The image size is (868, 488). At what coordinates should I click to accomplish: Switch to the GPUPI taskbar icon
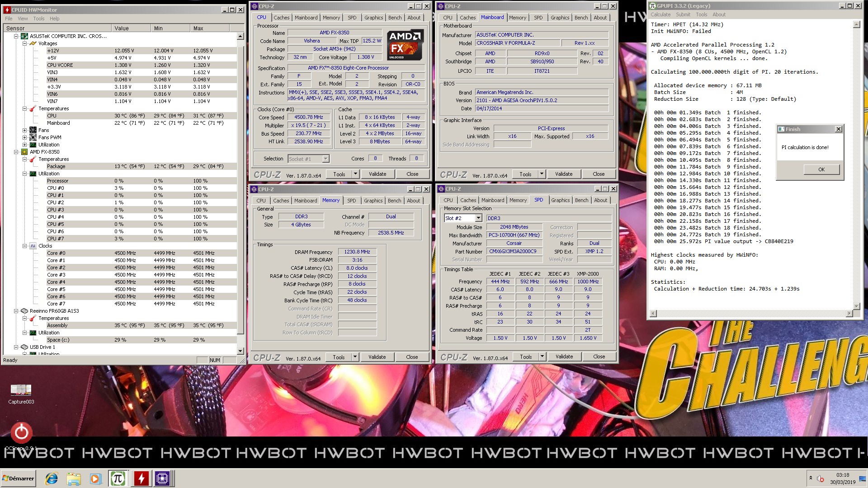[x=118, y=479]
